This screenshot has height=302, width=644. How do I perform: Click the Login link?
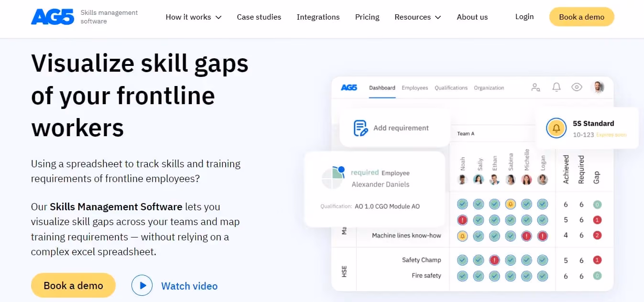point(524,16)
